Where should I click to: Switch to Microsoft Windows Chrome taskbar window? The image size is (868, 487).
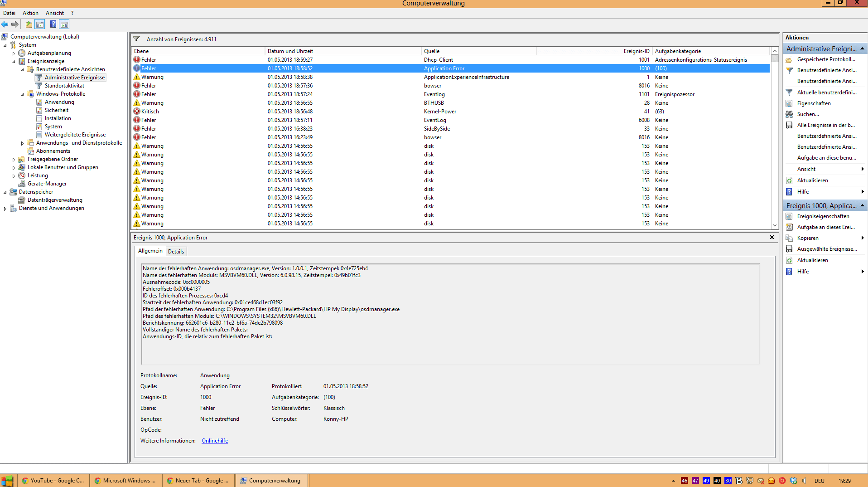125,481
